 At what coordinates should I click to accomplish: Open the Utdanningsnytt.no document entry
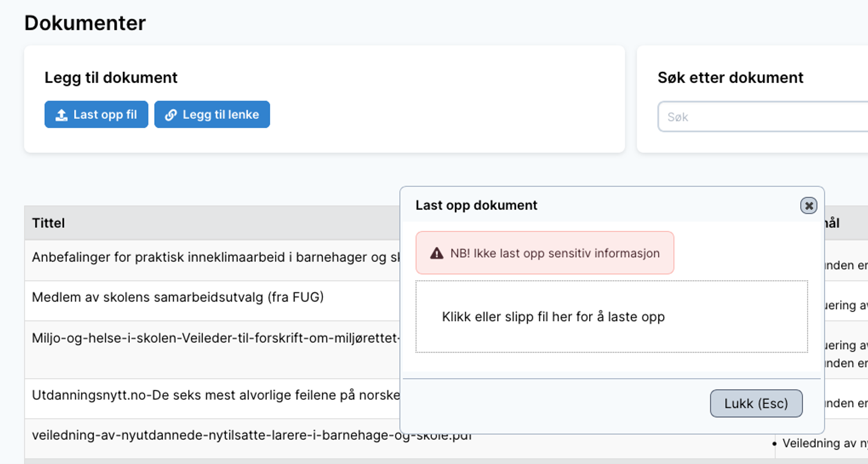pyautogui.click(x=215, y=395)
